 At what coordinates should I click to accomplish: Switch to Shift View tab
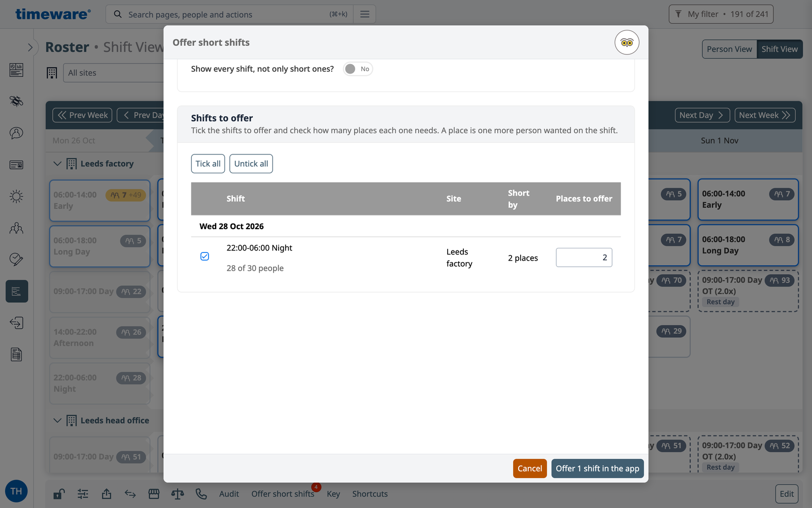point(780,49)
